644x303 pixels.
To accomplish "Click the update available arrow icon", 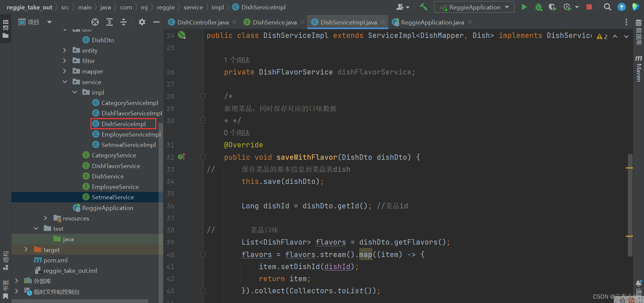I will click(622, 7).
